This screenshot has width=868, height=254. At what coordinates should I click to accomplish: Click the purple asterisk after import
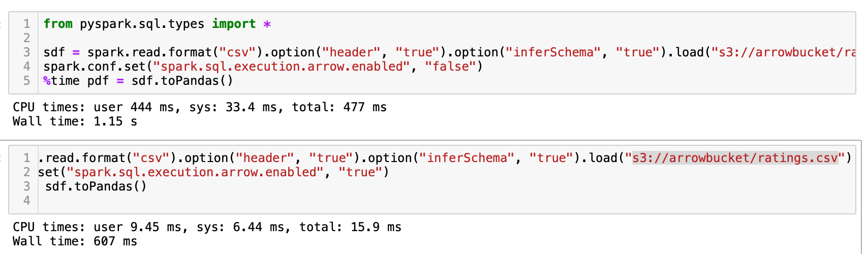267,24
